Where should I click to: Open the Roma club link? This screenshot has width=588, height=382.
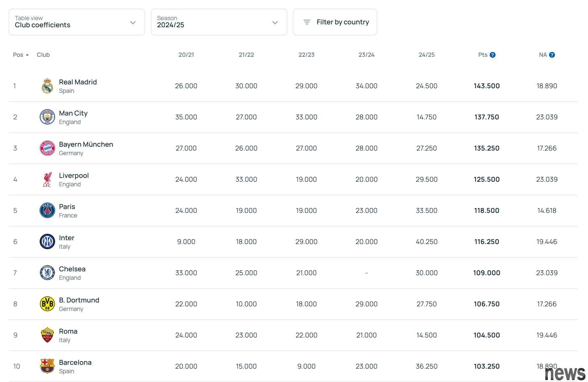click(68, 331)
